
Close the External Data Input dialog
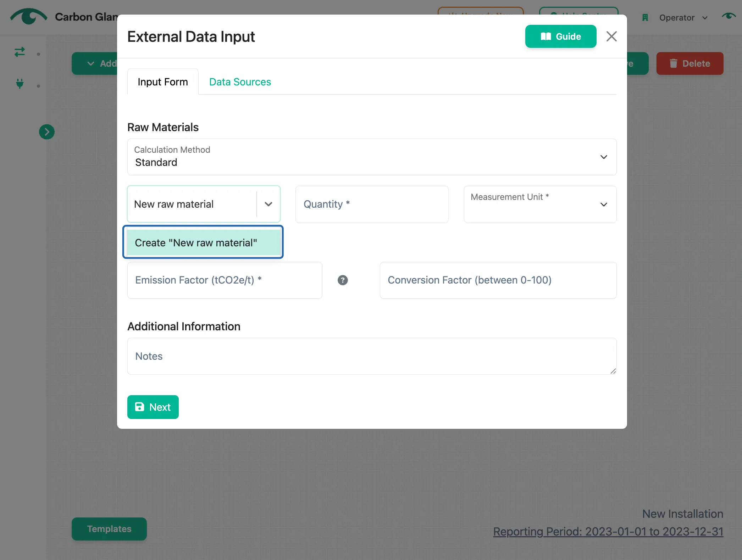point(611,36)
